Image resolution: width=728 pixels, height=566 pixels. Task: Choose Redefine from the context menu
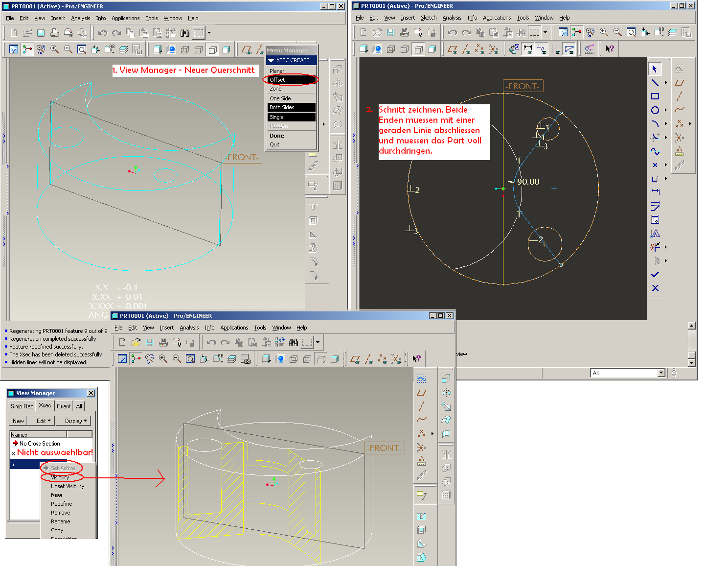62,504
